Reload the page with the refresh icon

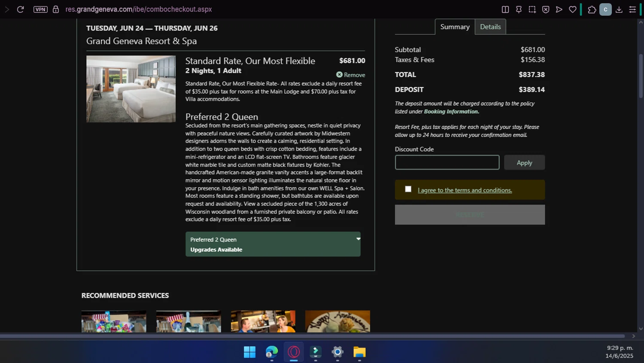pyautogui.click(x=20, y=9)
